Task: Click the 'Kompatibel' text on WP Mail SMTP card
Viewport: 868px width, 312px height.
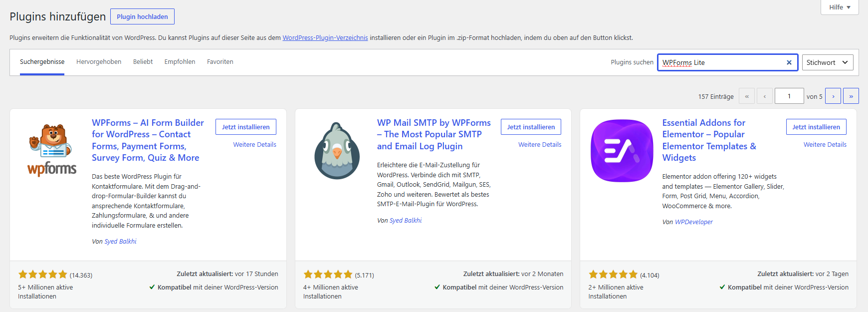Action: pos(460,287)
